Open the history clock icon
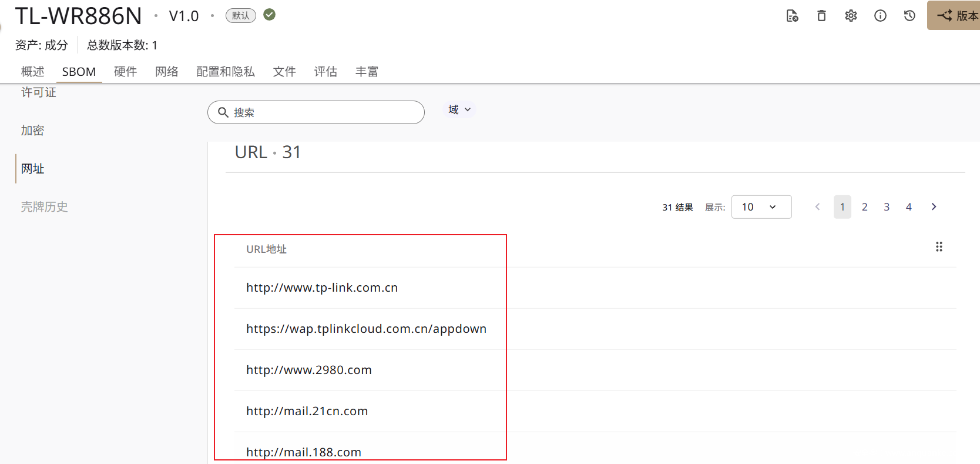The width and height of the screenshot is (980, 464). pos(909,16)
